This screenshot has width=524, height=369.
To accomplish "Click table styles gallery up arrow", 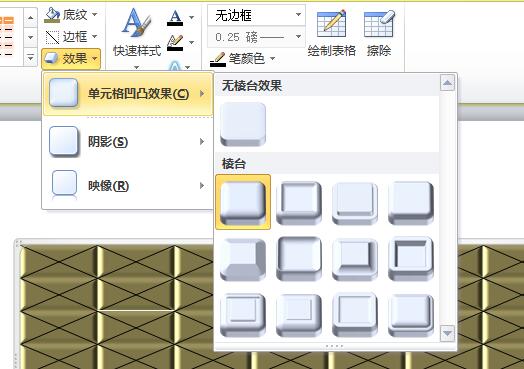I will coord(30,17).
